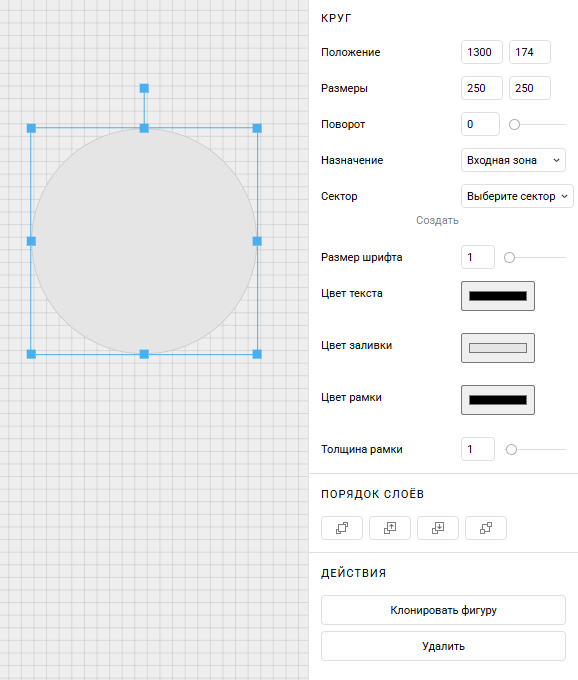
Task: Send shape to back layer icon
Action: click(x=486, y=528)
